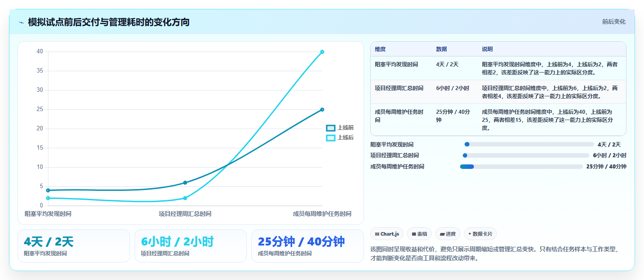
Task: Click the 上线后 point at 阻塞平均发现时间
Action: (48, 198)
